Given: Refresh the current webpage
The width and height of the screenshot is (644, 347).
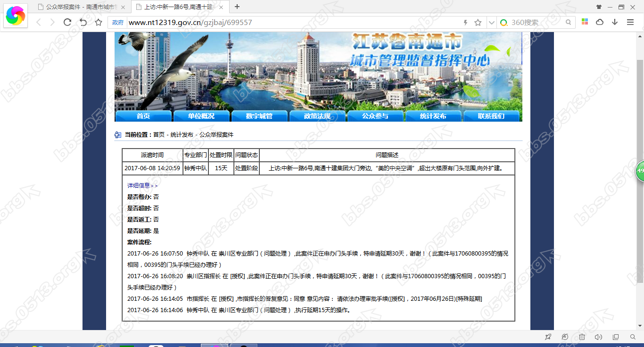Looking at the screenshot, I should coord(67,22).
